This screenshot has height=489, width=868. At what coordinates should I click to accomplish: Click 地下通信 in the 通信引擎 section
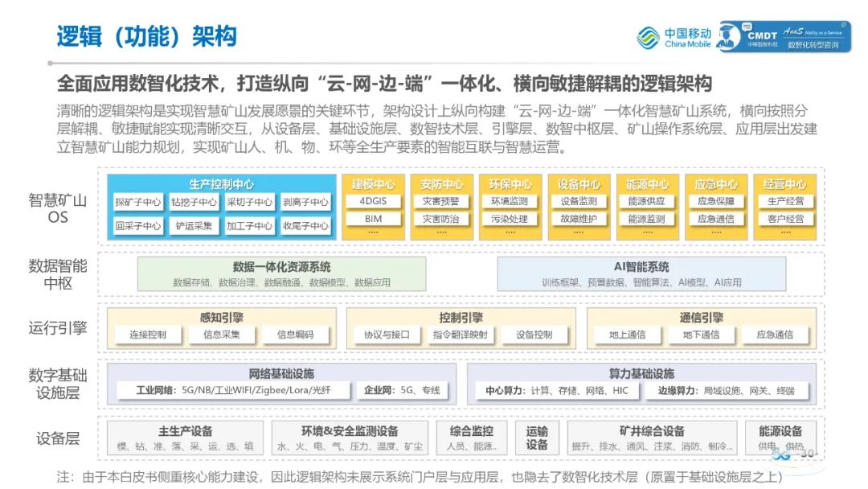pos(701,335)
